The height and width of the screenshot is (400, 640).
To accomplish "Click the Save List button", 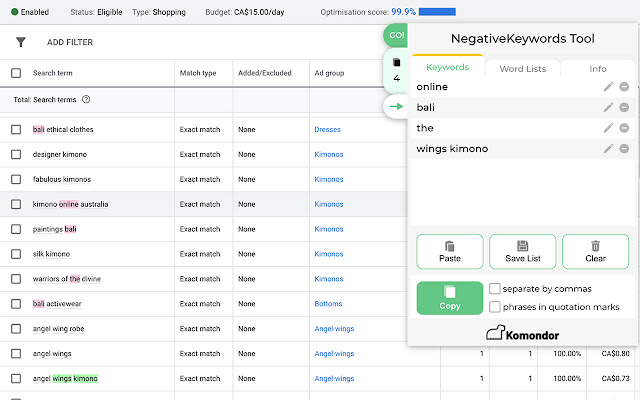I will point(522,251).
